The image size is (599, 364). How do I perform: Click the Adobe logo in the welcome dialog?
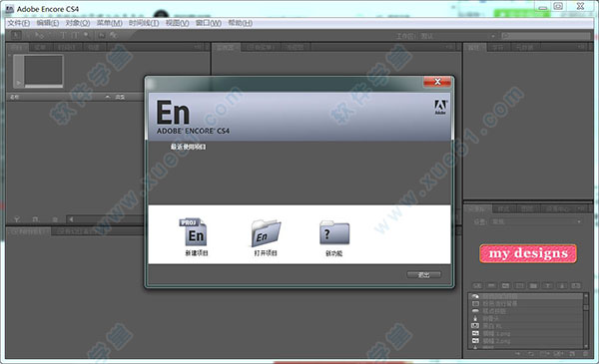(440, 107)
